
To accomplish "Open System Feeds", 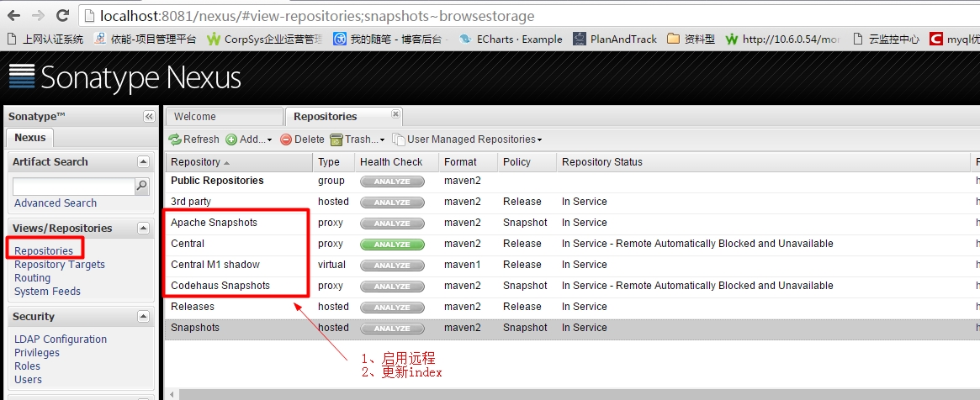I will click(x=47, y=292).
